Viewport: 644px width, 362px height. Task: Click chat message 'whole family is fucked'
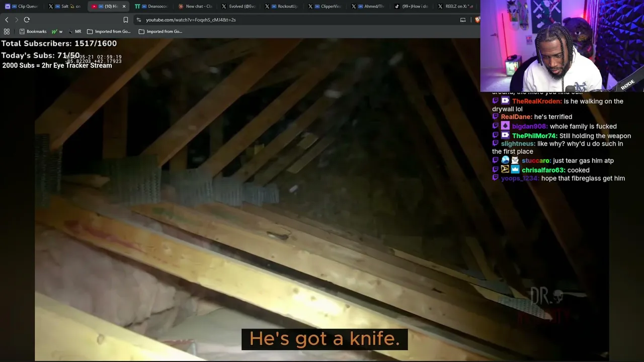click(x=583, y=126)
